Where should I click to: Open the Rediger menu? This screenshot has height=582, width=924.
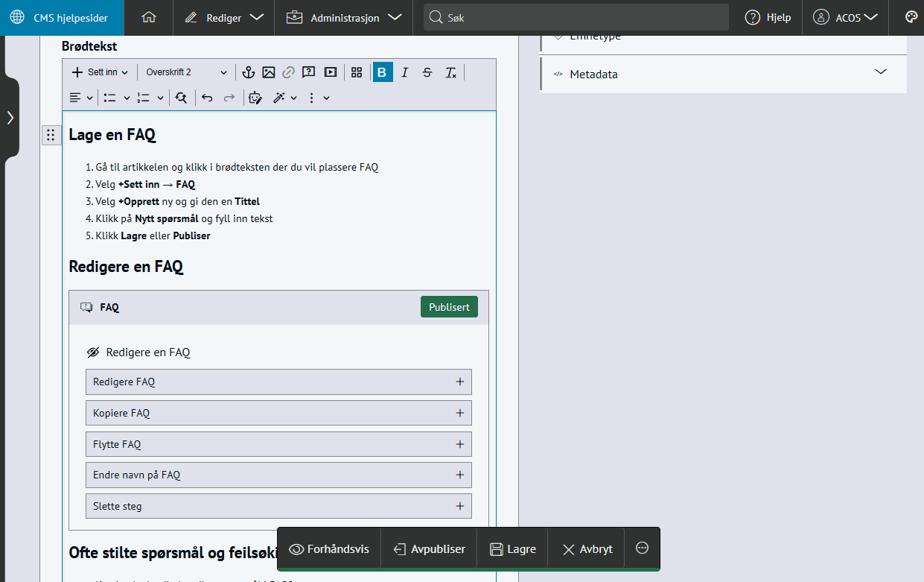pyautogui.click(x=224, y=18)
